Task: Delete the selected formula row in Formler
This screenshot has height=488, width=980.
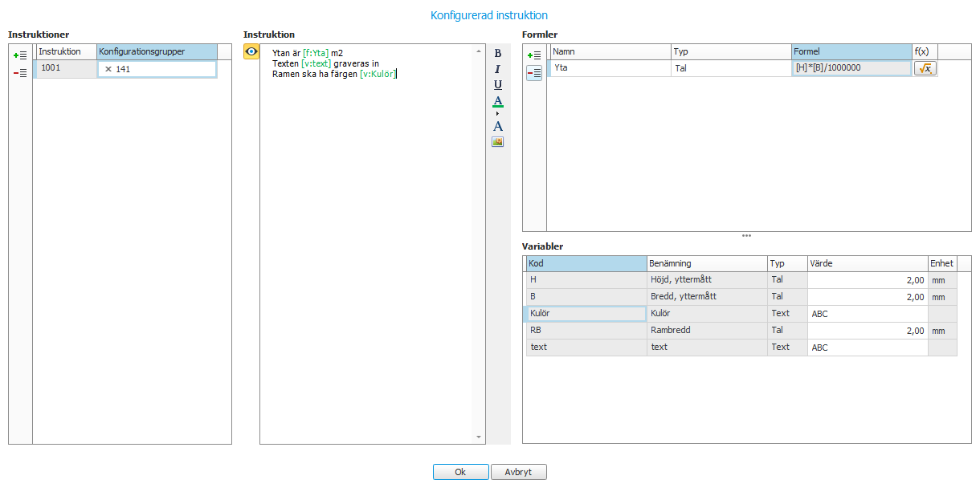Action: click(534, 73)
